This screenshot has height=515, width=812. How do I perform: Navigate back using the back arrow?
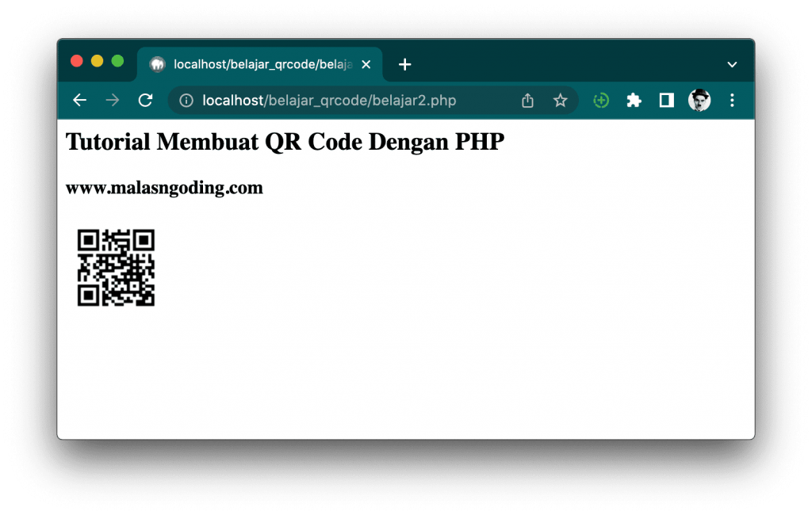[x=79, y=101]
